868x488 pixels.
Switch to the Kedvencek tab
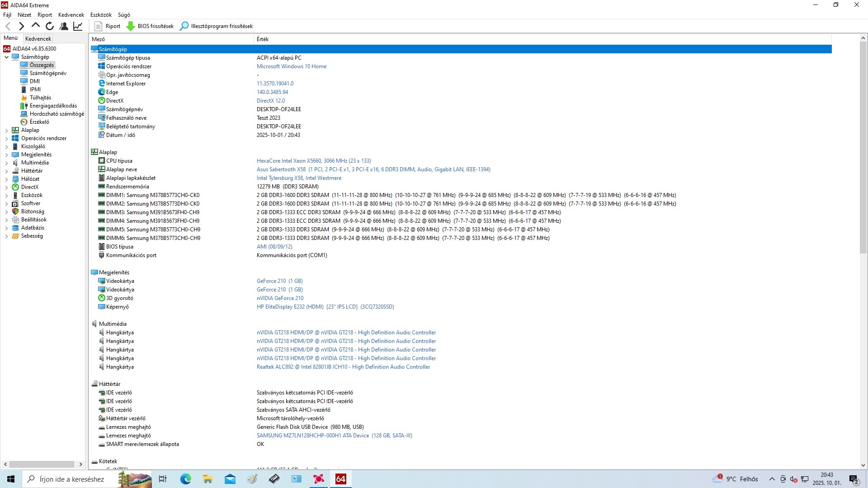[38, 39]
